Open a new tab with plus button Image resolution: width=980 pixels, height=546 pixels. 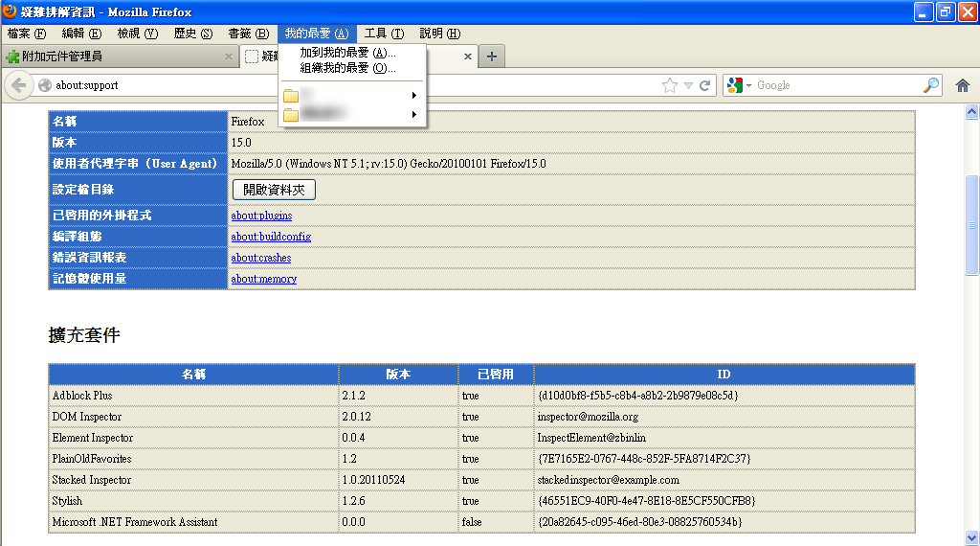pyautogui.click(x=492, y=57)
